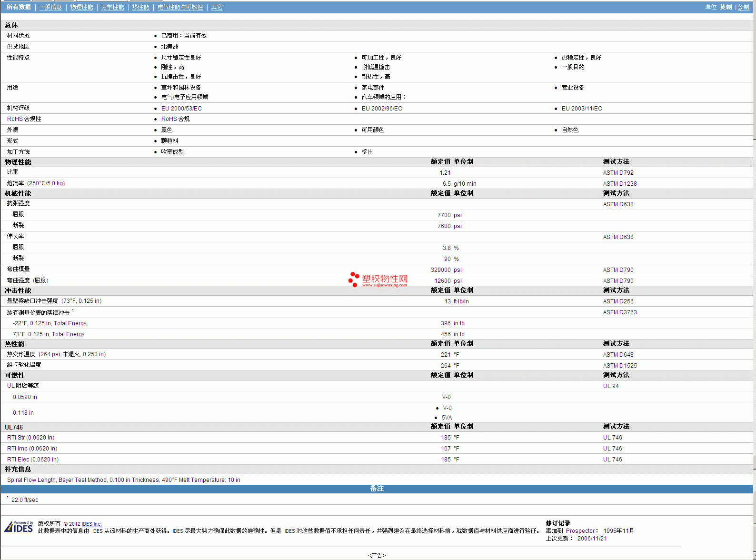Click the ASTM D3763 test method
Viewport: 756px width, 560px height.
pos(619,312)
